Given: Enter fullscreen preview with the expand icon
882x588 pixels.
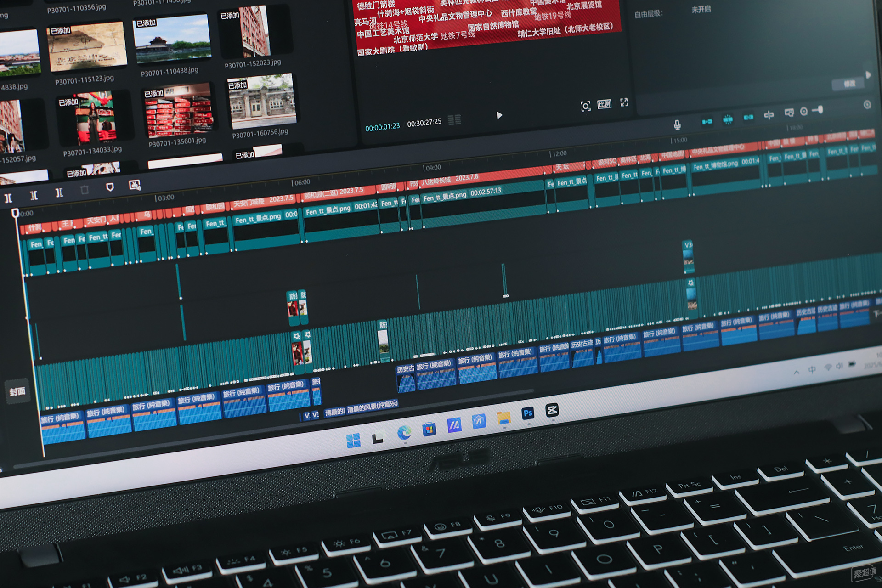Looking at the screenshot, I should [x=624, y=102].
